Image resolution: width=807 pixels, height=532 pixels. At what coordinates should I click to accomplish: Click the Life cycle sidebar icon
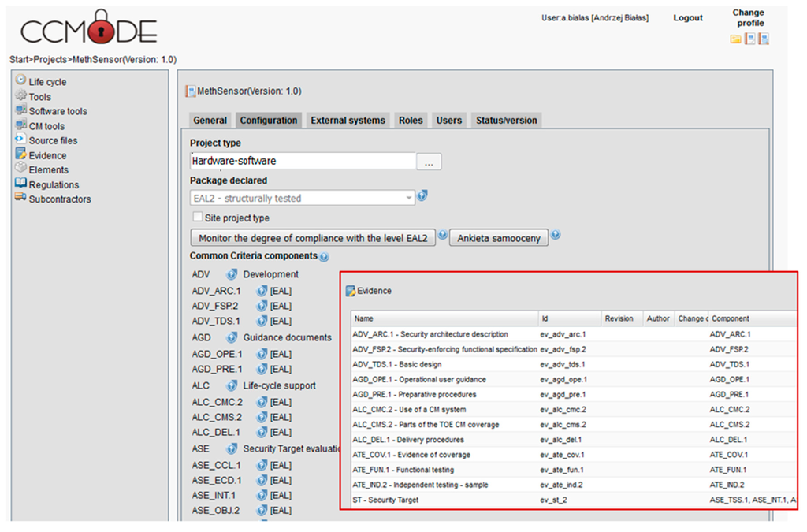21,81
